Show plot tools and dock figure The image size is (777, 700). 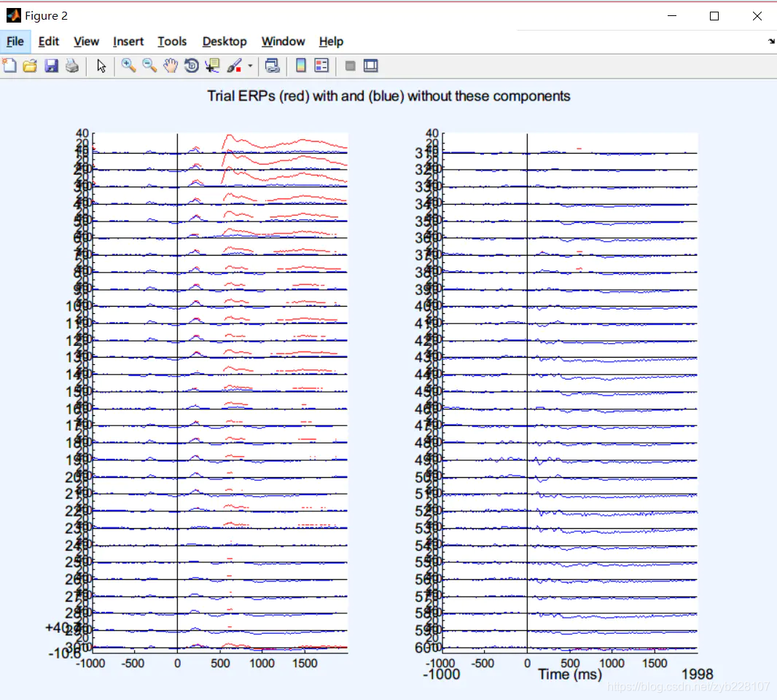(x=371, y=66)
